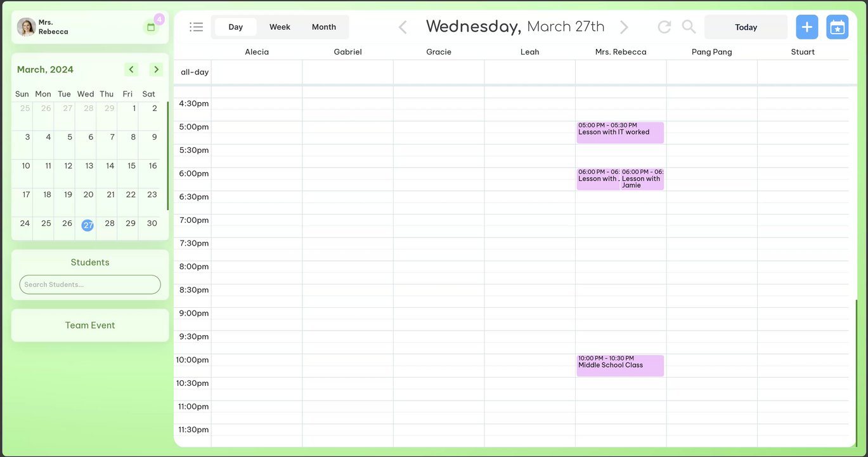
Task: Open the calendar search magnifier
Action: tap(689, 27)
